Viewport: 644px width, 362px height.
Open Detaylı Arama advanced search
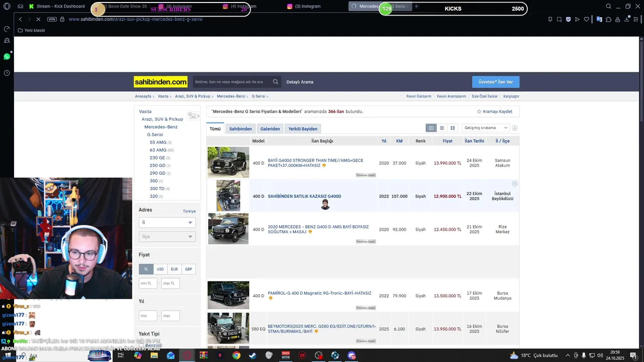pos(300,82)
